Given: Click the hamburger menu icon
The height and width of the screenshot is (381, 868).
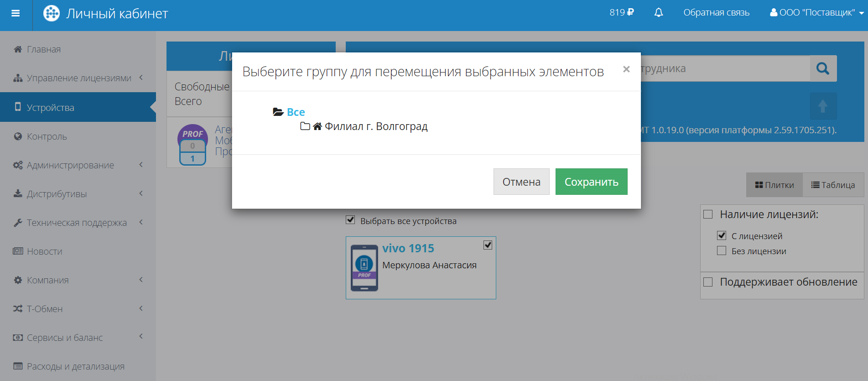Looking at the screenshot, I should (x=16, y=13).
